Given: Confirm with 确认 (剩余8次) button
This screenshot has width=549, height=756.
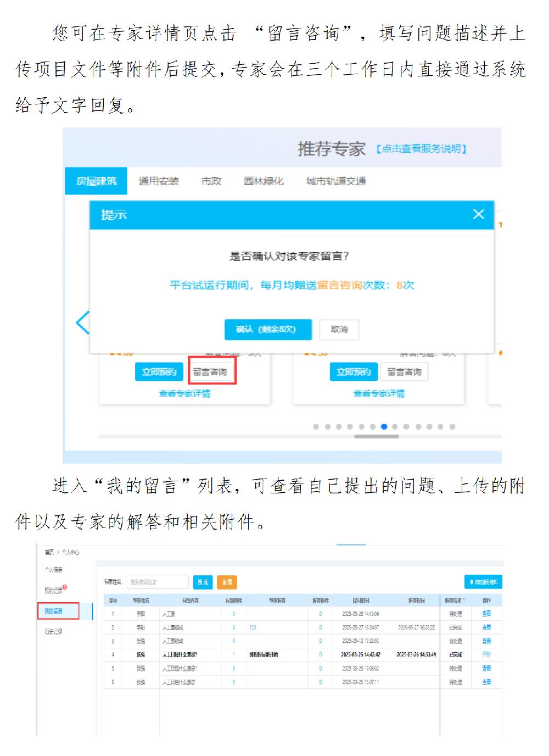Looking at the screenshot, I should point(268,330).
